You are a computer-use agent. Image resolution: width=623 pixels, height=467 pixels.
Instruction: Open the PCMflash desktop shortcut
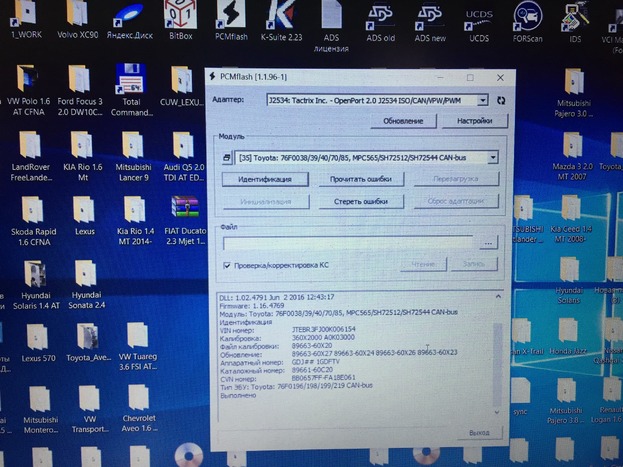point(231,20)
